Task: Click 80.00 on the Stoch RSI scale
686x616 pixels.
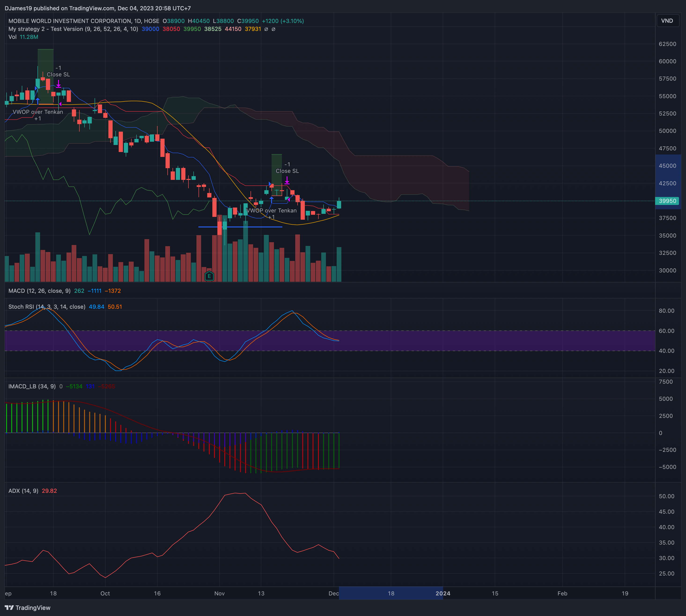Action: point(666,311)
